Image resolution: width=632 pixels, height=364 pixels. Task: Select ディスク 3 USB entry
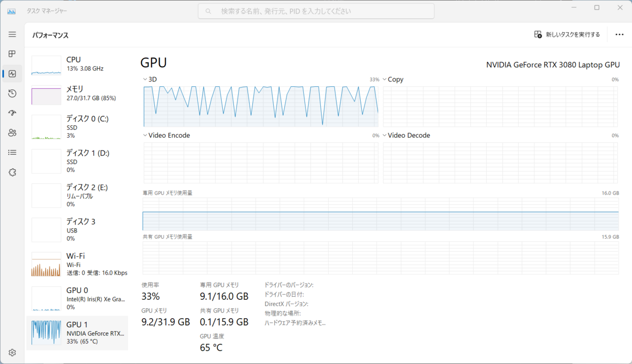(x=77, y=229)
